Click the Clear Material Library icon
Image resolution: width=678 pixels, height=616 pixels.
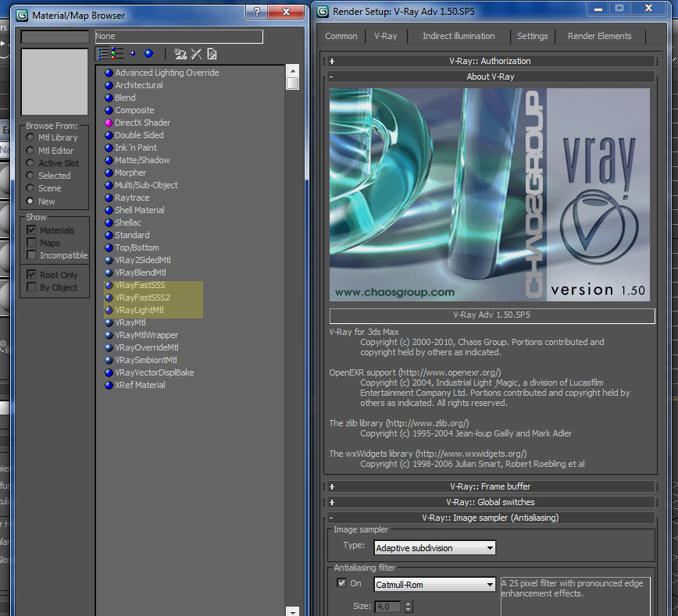click(212, 54)
